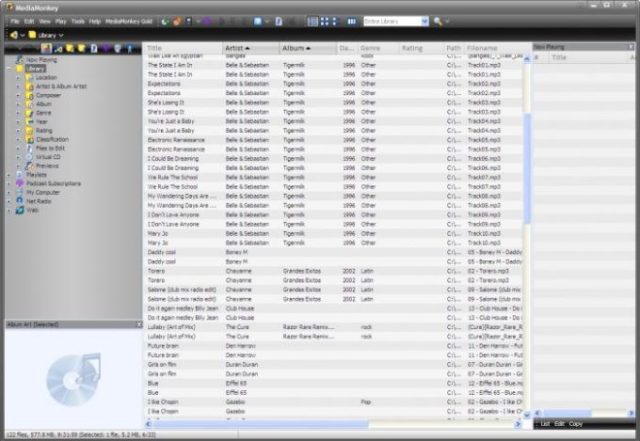Click the Virtual CD disc icon
Image resolution: width=640 pixels, height=441 pixels.
(x=29, y=157)
